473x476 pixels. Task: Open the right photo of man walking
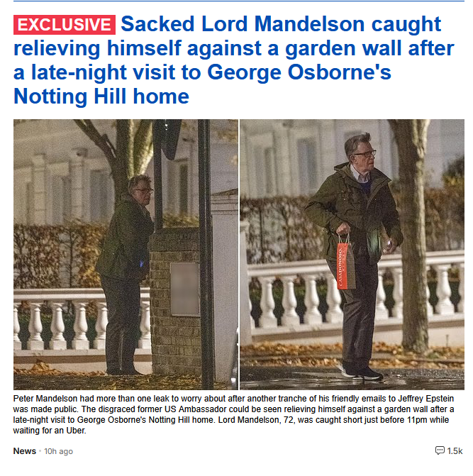click(x=352, y=255)
